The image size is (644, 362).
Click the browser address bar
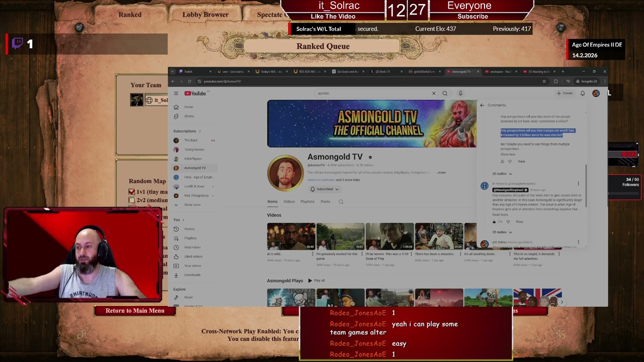pyautogui.click(x=370, y=81)
